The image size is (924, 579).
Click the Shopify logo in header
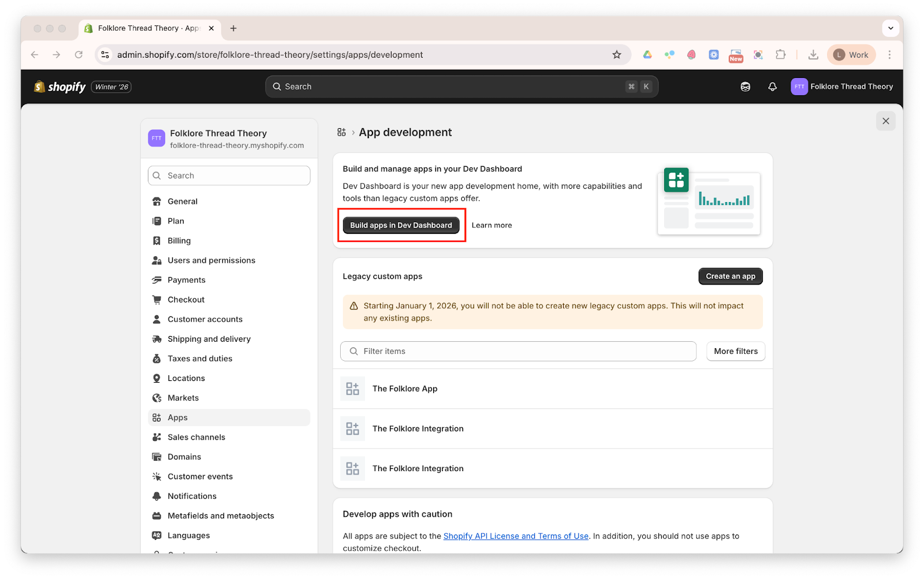[60, 87]
